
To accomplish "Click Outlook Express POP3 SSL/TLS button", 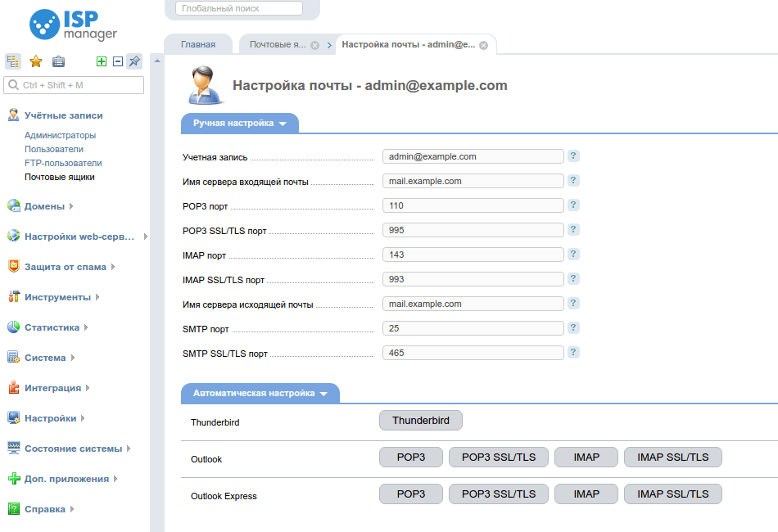I will [x=499, y=494].
